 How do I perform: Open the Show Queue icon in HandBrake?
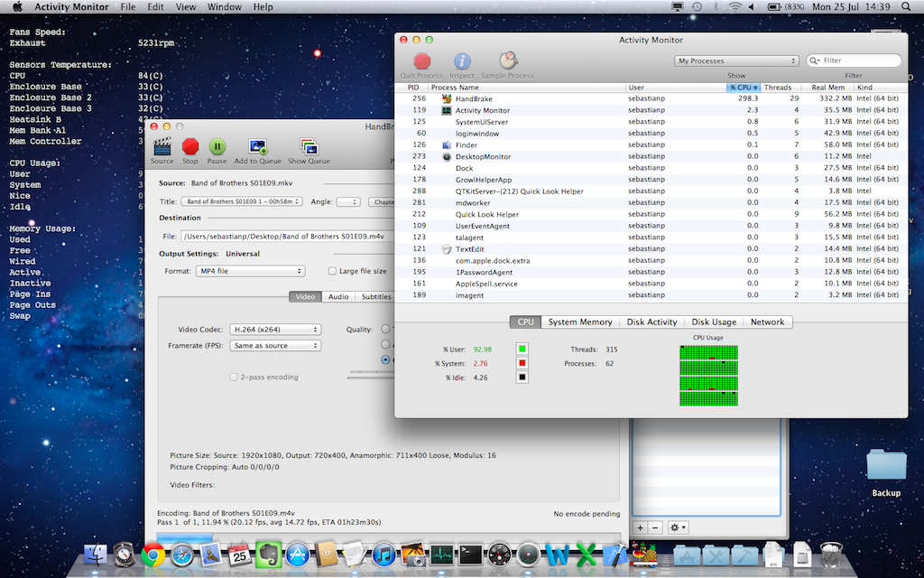click(309, 146)
